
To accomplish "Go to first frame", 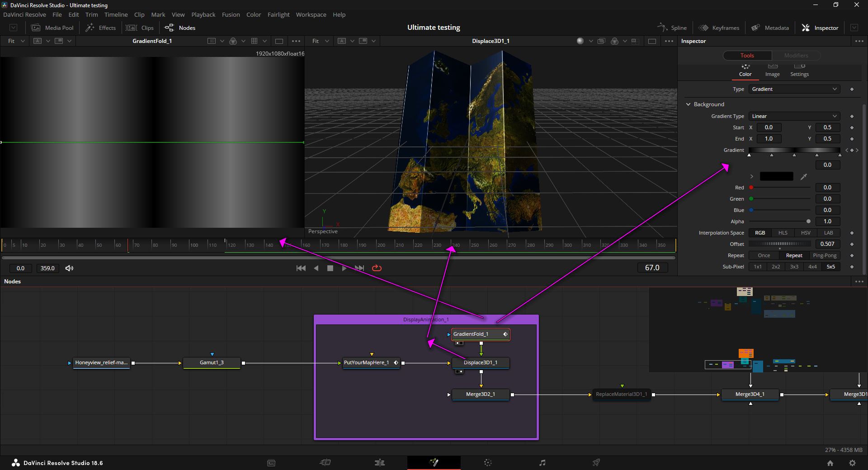I will pos(301,268).
